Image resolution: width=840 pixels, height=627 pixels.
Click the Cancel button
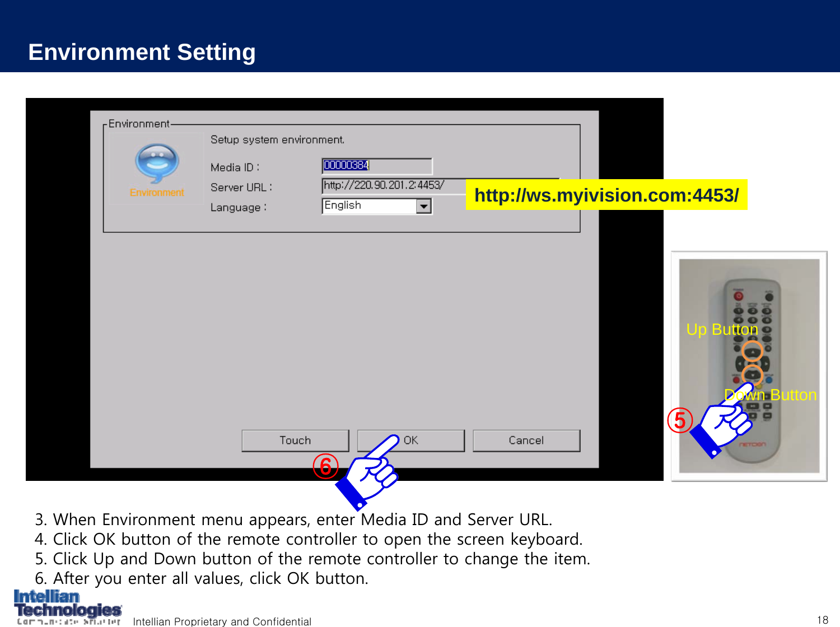click(x=526, y=440)
